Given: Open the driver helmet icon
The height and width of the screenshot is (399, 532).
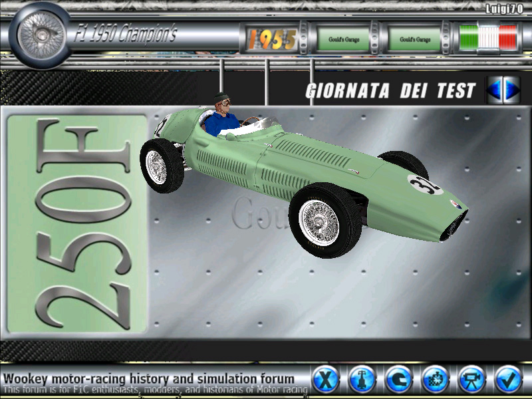Looking at the screenshot, I should (x=398, y=379).
